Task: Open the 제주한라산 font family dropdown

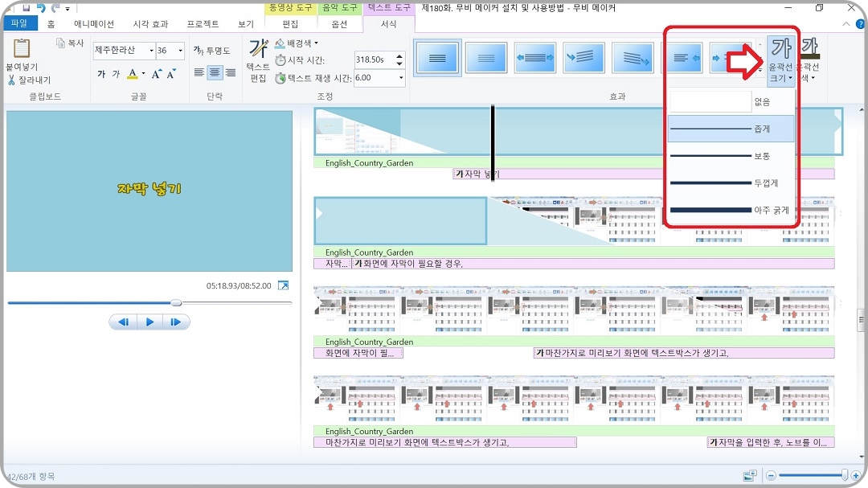Action: [x=151, y=51]
